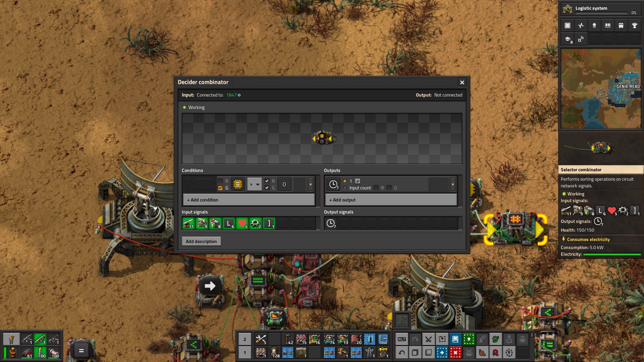This screenshot has height=362, width=644.
Task: Click the condition constant value field
Action: click(284, 184)
